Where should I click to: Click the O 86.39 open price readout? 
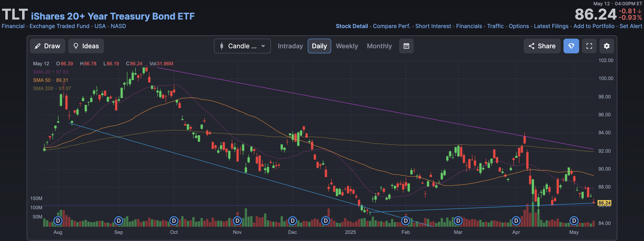[x=64, y=63]
